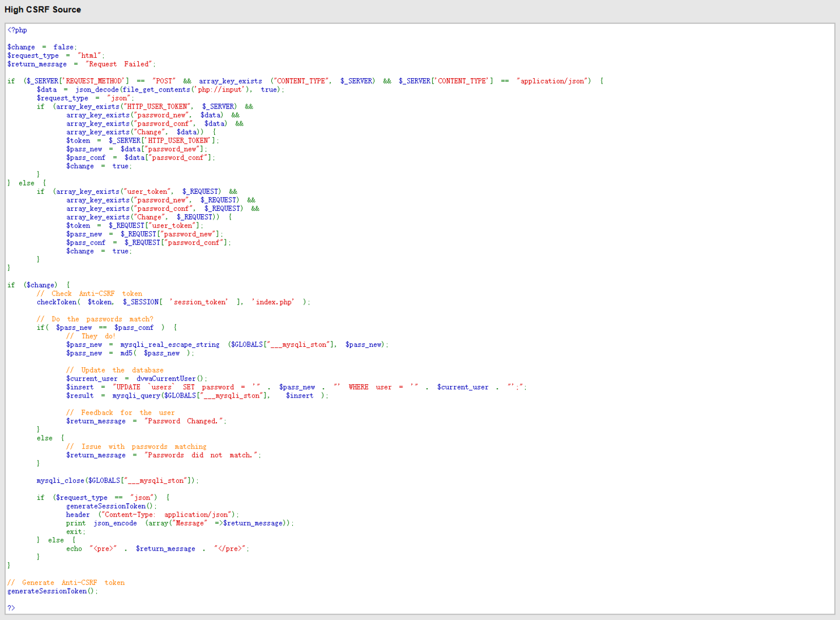Click the closing ?> tag
Screen dimensions: 840x620
(12, 608)
